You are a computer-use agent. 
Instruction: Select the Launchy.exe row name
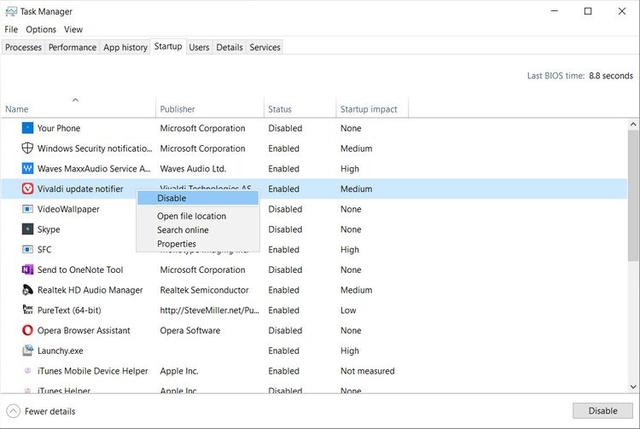[x=60, y=351]
